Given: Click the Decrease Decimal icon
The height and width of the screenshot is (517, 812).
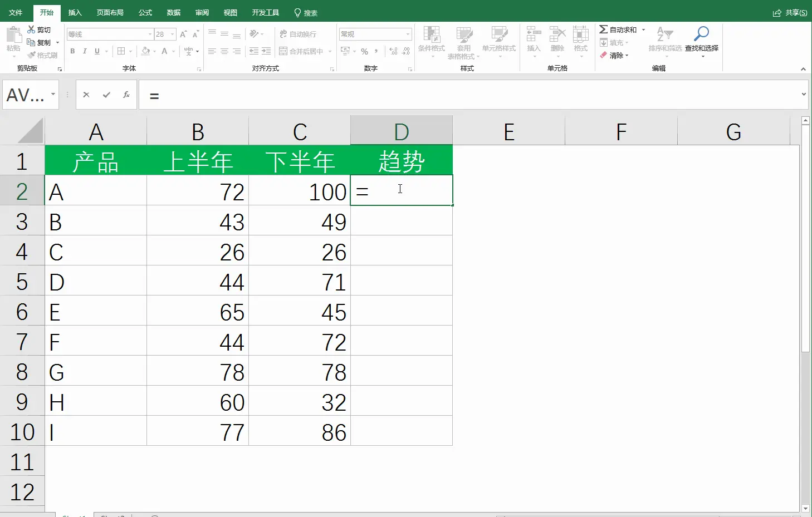Looking at the screenshot, I should (x=406, y=51).
